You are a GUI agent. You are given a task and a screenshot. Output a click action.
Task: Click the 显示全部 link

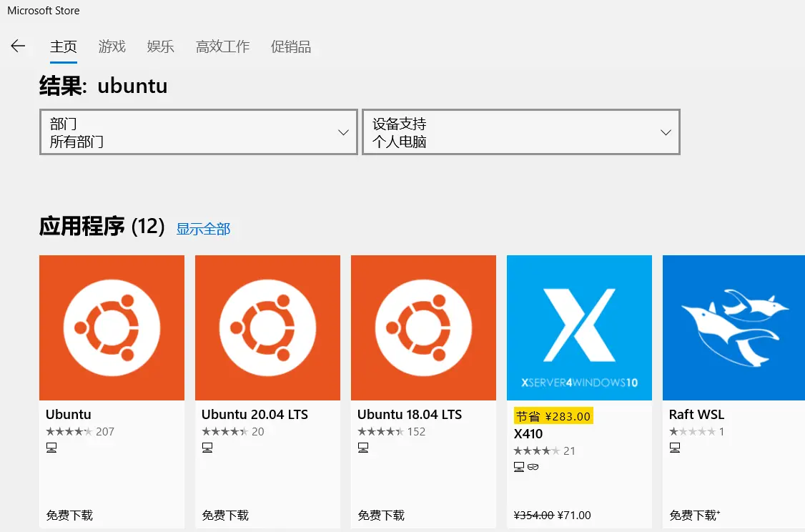point(203,229)
